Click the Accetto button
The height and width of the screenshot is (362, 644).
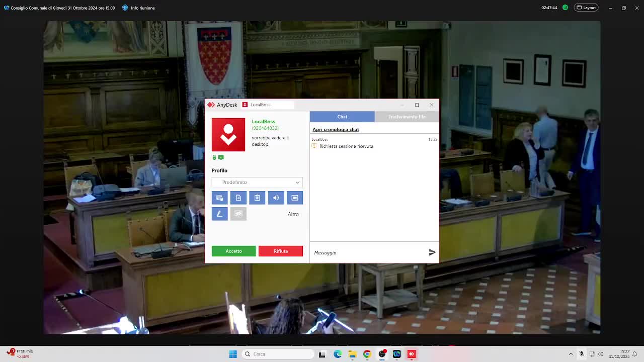233,251
